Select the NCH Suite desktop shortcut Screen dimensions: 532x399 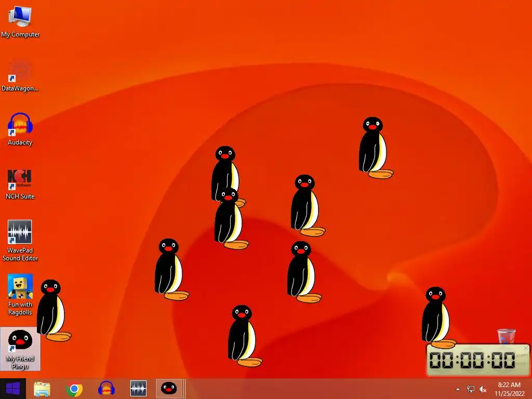[x=20, y=183]
